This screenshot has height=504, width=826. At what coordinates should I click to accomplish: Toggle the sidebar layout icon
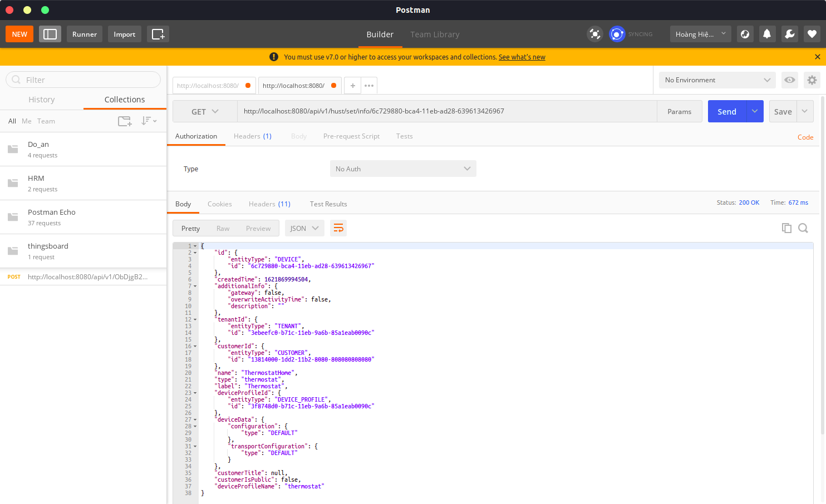click(x=50, y=34)
